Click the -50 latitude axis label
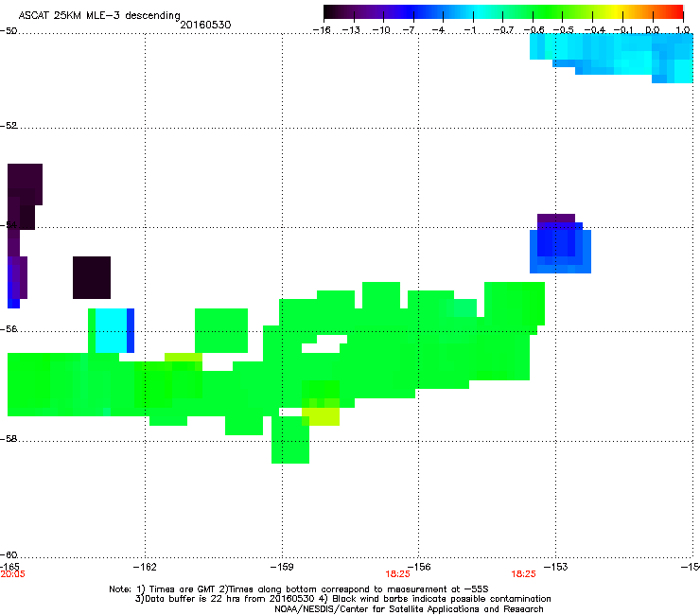The width and height of the screenshot is (700, 615). [x=9, y=31]
